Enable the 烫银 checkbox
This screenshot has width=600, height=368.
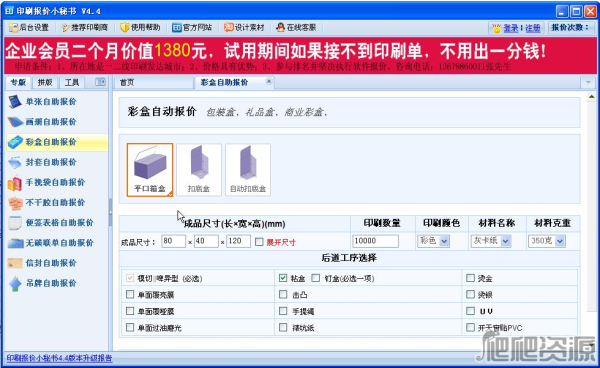pyautogui.click(x=470, y=295)
